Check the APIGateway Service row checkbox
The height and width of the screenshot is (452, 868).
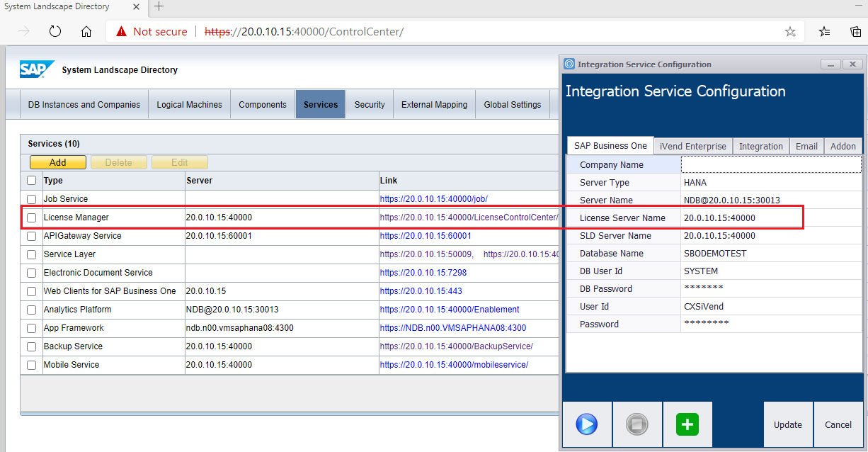click(31, 236)
